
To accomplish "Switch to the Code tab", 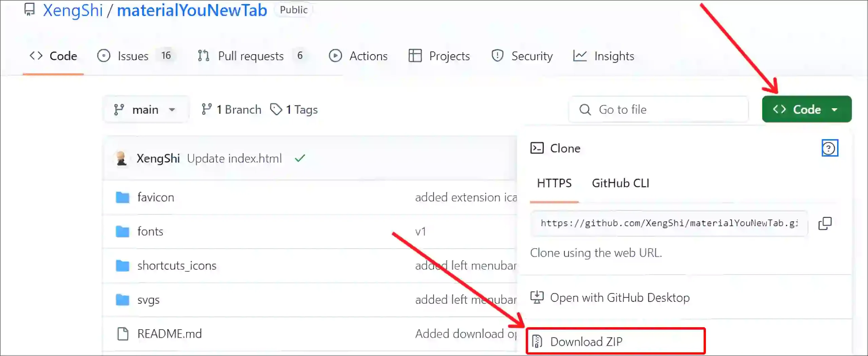I will coord(53,56).
